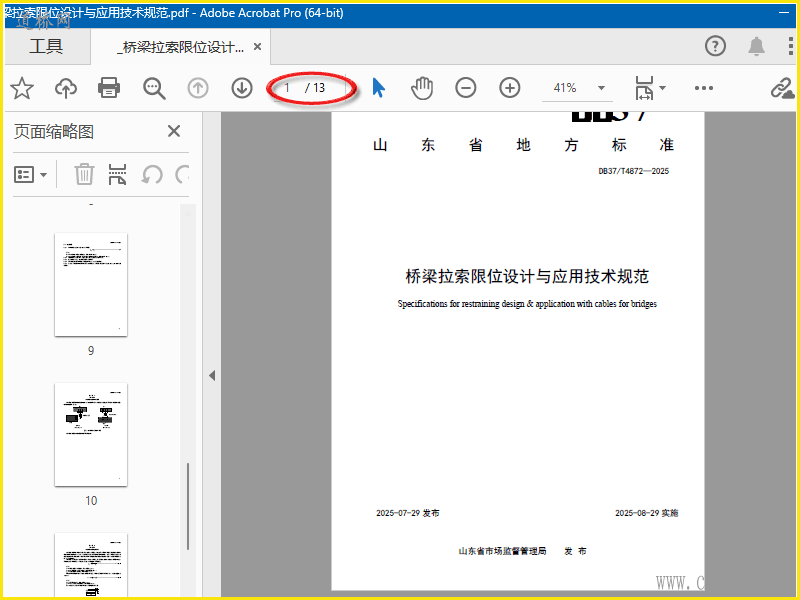The width and height of the screenshot is (800, 600).
Task: Click the print pages icon in thumbnail panel
Action: tap(117, 174)
